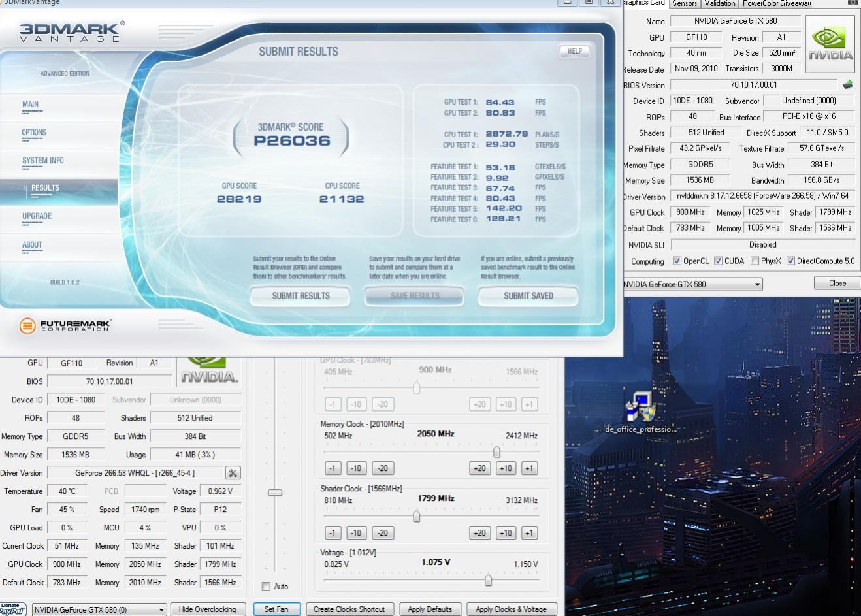Increase Shader Clock by 1
The image size is (861, 616).
click(529, 532)
